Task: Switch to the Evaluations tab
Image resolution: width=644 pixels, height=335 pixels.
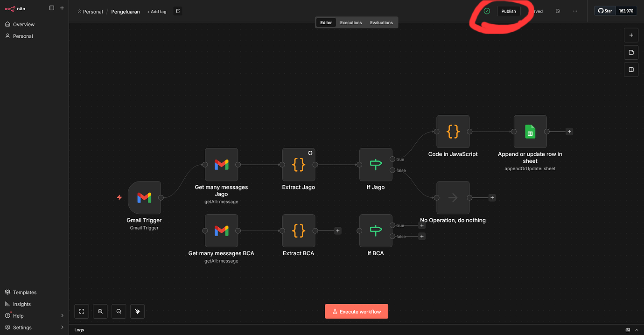Action: (381, 22)
